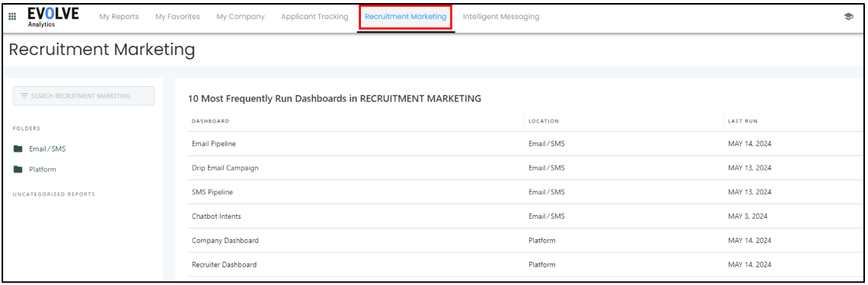Image resolution: width=868 pixels, height=285 pixels.
Task: Open the Company Dashboard report
Action: point(225,241)
